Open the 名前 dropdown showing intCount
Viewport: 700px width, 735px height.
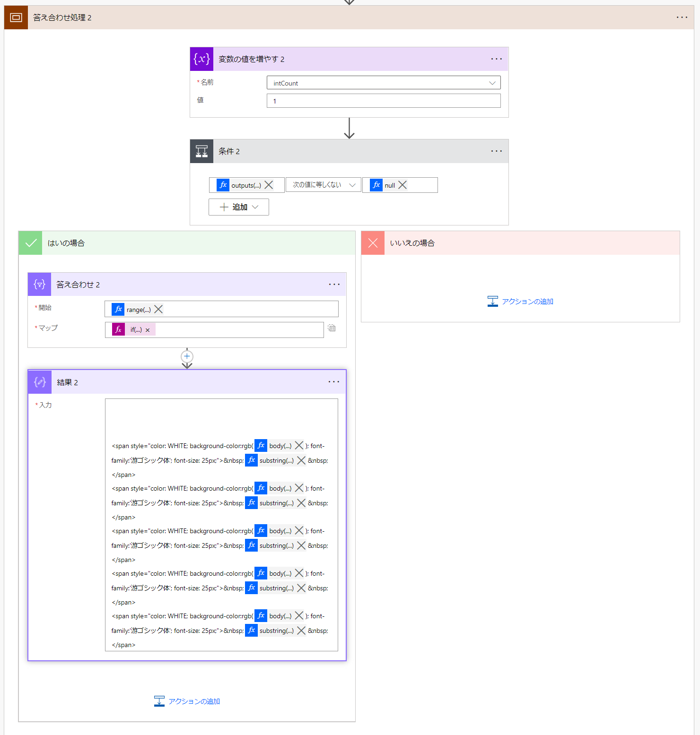coord(384,83)
